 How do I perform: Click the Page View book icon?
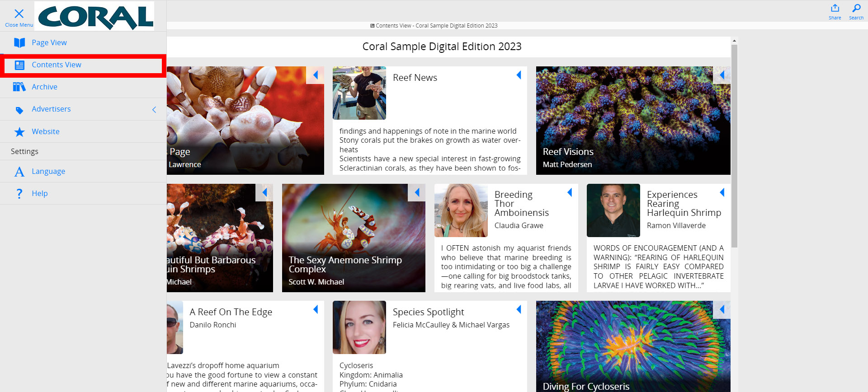19,42
